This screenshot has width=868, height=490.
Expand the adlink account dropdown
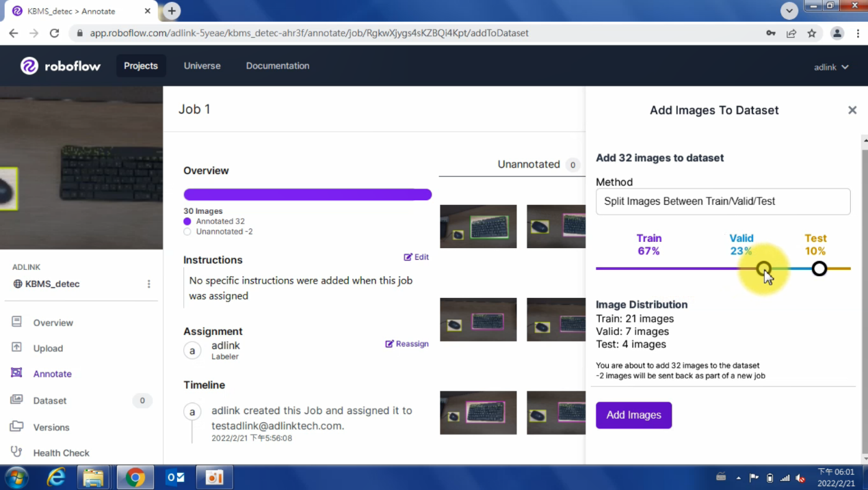[831, 67]
